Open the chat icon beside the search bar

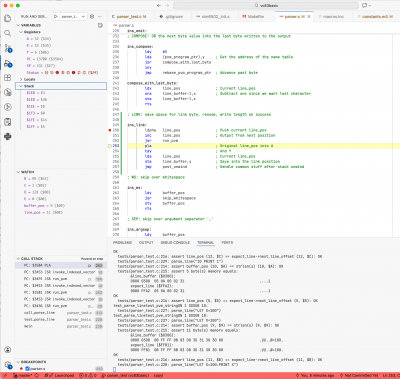point(364,5)
